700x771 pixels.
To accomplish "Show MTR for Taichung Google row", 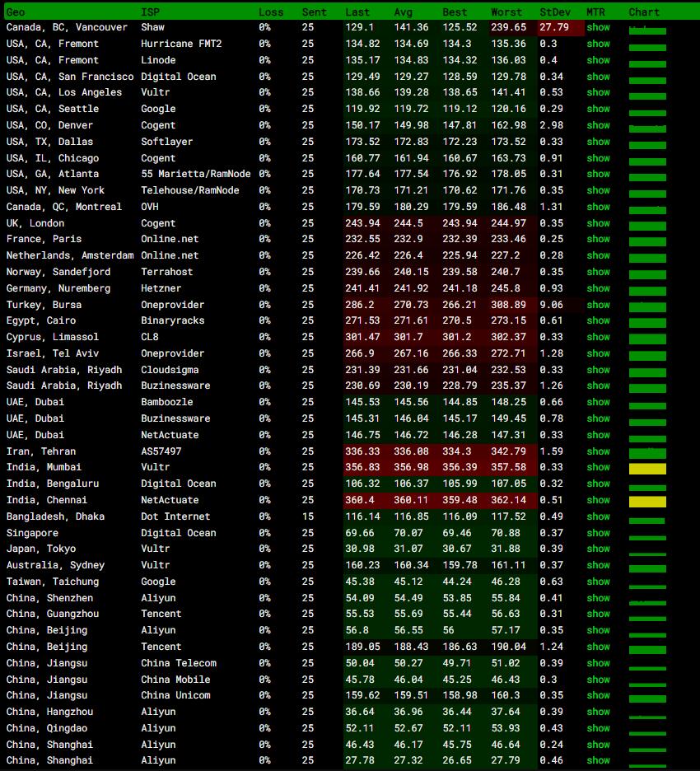I will 598,582.
